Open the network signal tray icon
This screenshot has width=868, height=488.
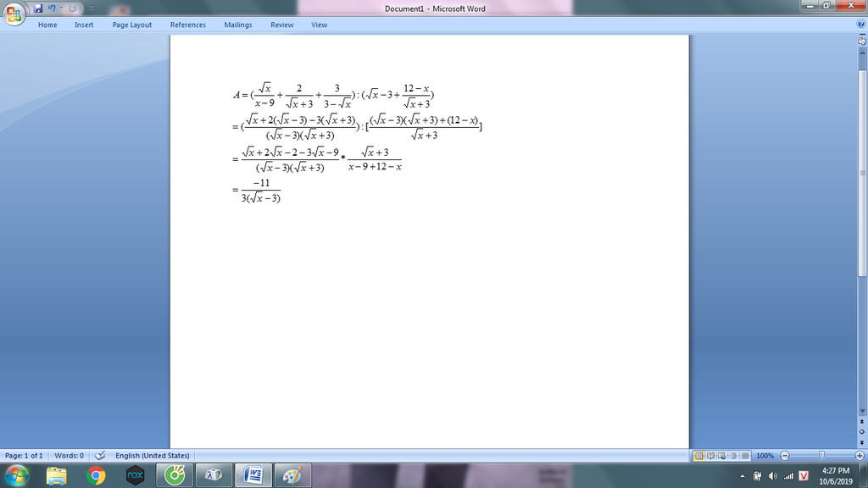(x=788, y=476)
